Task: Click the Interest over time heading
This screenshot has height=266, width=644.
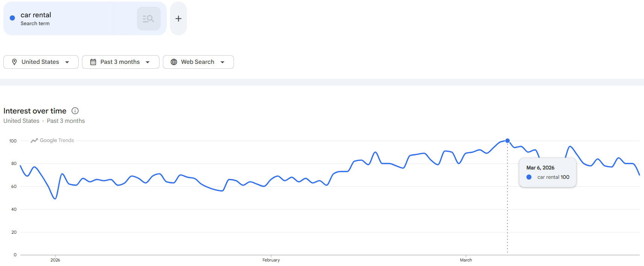Action: tap(35, 111)
